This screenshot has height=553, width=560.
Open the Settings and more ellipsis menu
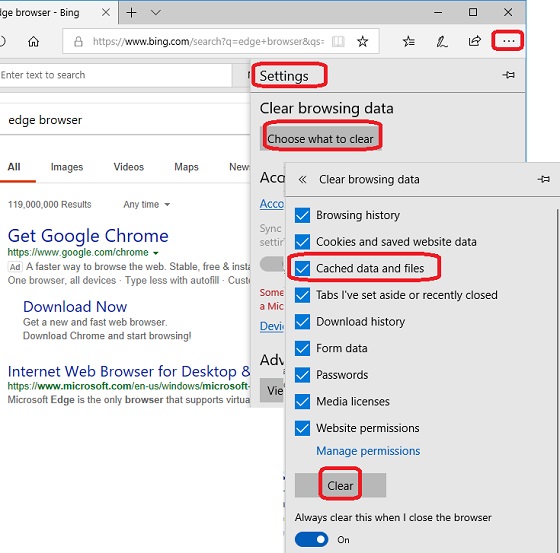click(508, 41)
